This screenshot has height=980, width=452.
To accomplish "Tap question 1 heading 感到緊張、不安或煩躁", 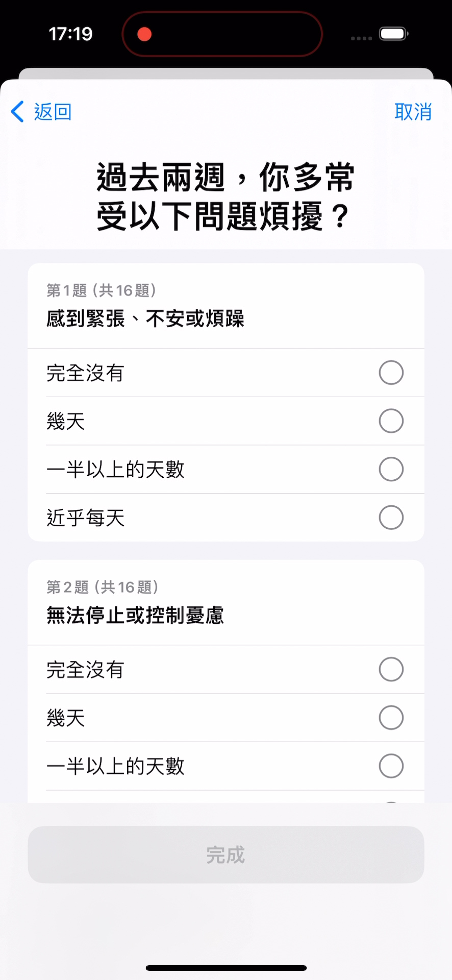I will [145, 319].
